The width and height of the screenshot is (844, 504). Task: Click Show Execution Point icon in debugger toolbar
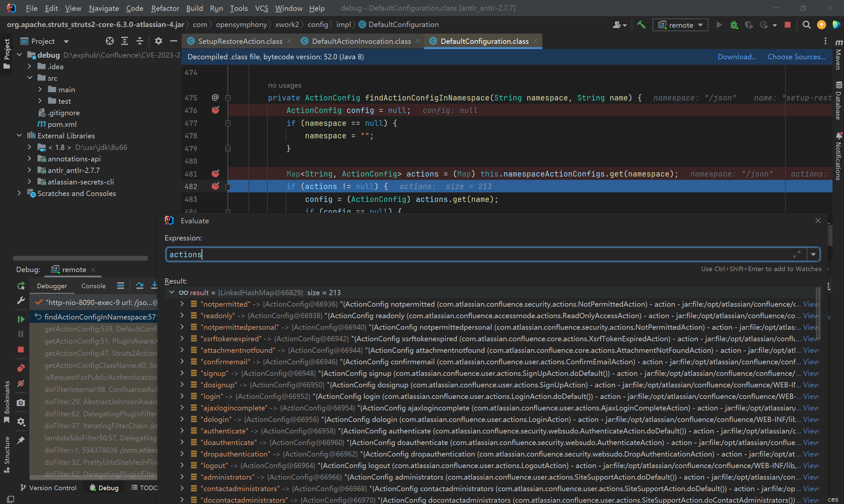[121, 286]
